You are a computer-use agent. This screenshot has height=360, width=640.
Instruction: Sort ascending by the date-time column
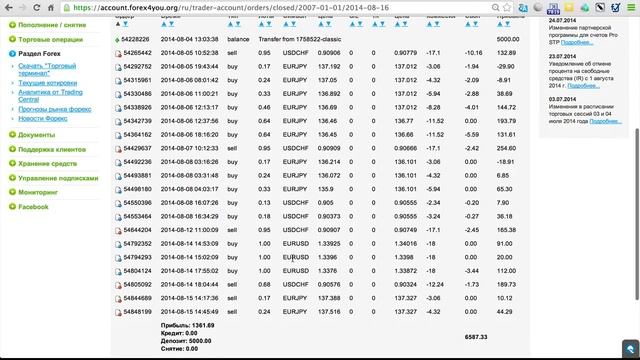tap(164, 24)
